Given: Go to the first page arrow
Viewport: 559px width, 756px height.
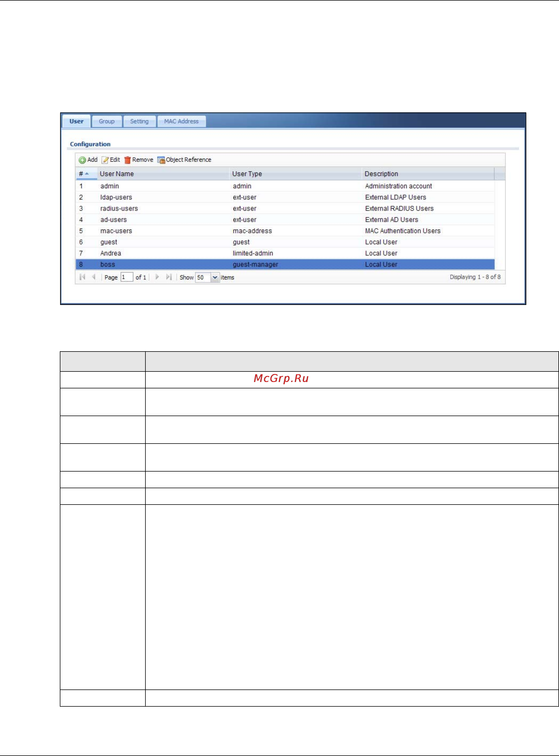Looking at the screenshot, I should pos(82,277).
